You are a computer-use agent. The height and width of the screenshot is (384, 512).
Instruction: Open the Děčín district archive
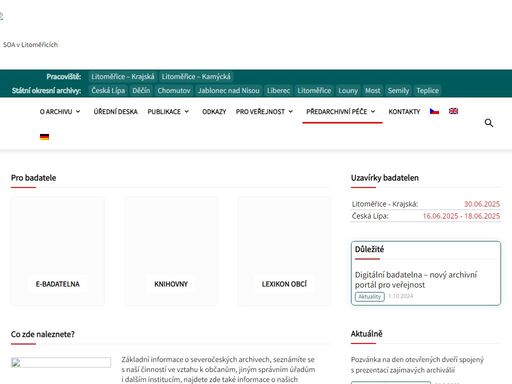point(141,91)
